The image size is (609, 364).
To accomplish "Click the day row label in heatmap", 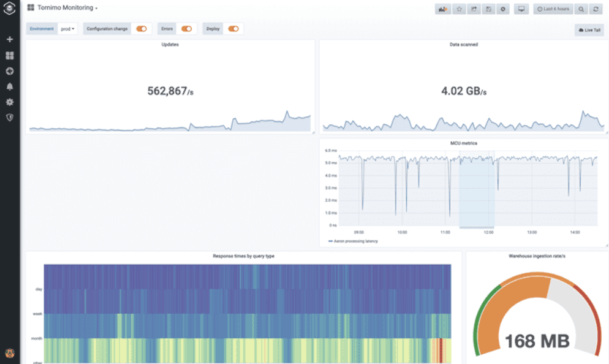I will pos(39,289).
